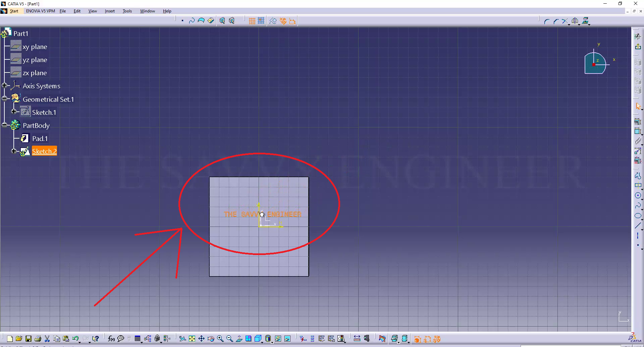Expand the Sketch.2 tree node
Image resolution: width=644 pixels, height=347 pixels.
click(14, 151)
